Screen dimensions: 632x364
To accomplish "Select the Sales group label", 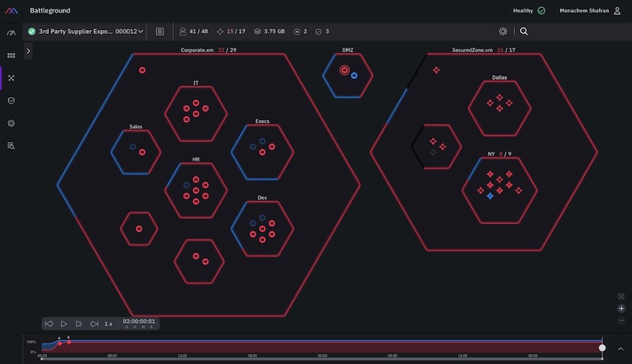I will point(135,126).
